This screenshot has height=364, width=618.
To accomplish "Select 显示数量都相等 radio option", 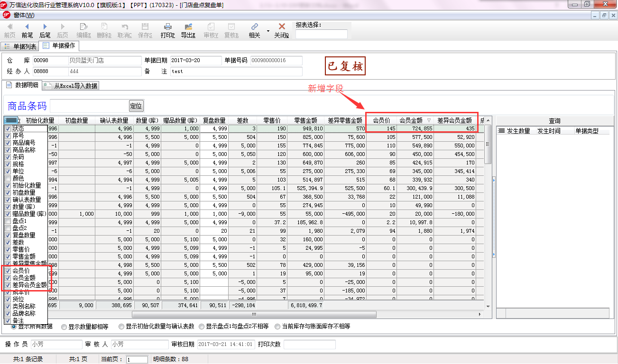I will [64, 327].
